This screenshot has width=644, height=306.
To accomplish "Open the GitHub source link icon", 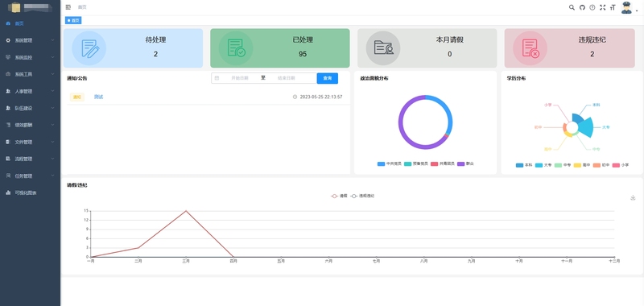I will pyautogui.click(x=582, y=7).
